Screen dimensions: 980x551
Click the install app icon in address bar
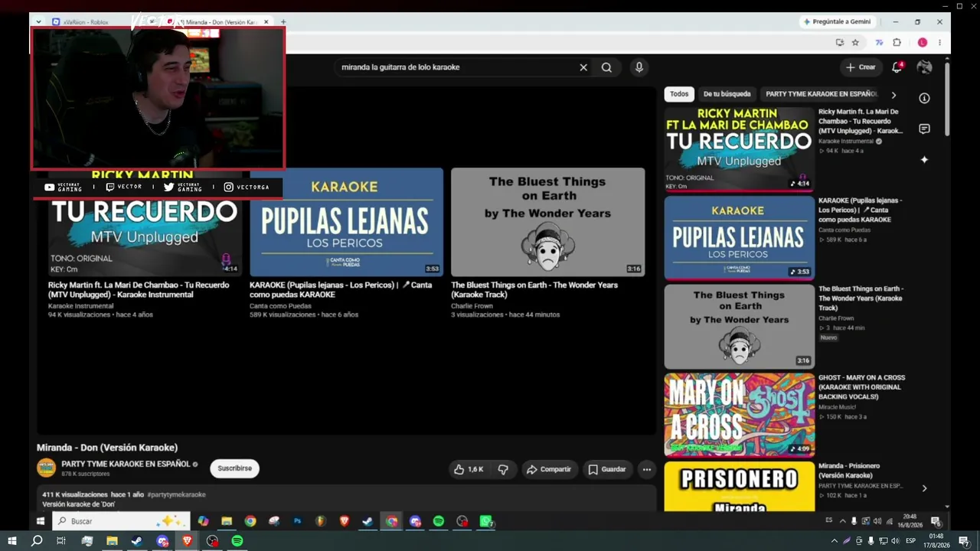coord(840,43)
